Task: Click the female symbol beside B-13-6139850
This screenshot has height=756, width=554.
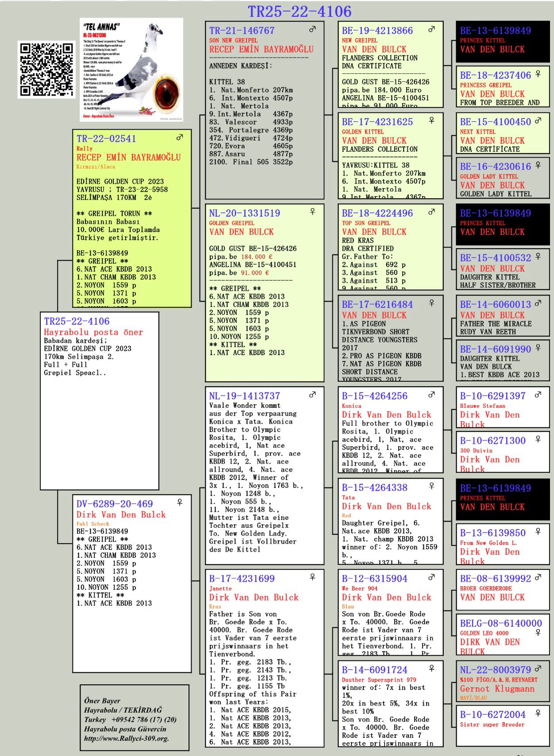Action: coord(538,531)
